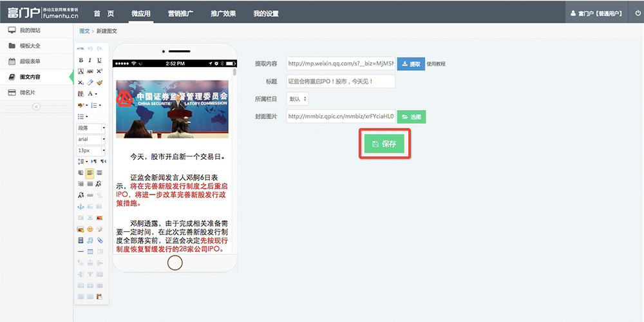This screenshot has height=322, width=644.
Task: Open the font color palette arrow
Action: pyautogui.click(x=96, y=94)
